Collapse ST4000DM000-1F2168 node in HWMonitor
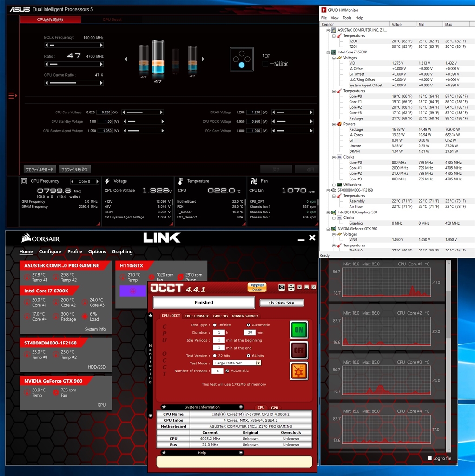This screenshot has width=475, height=476. (328, 190)
